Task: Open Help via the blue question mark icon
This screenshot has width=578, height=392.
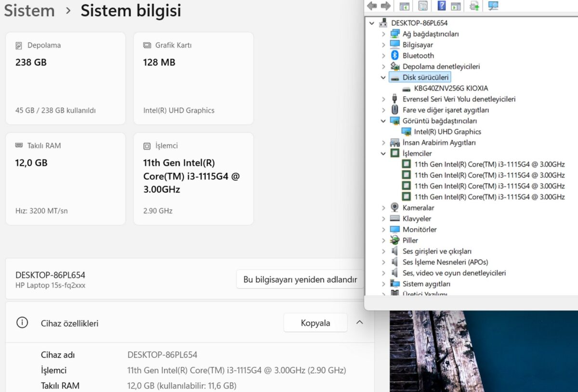Action: pyautogui.click(x=442, y=6)
